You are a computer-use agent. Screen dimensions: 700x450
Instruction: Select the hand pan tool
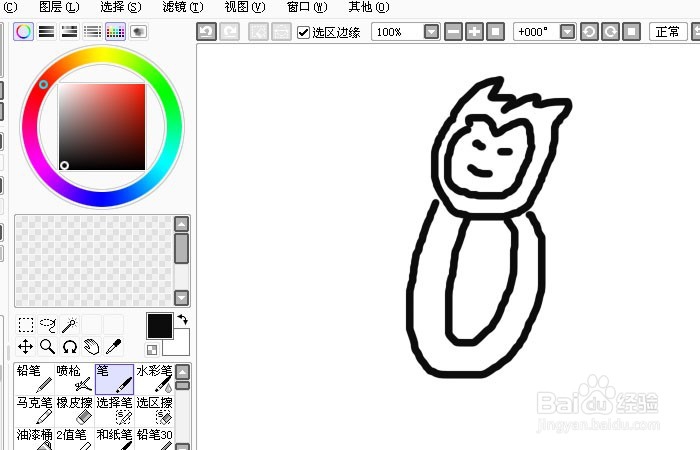pos(91,346)
